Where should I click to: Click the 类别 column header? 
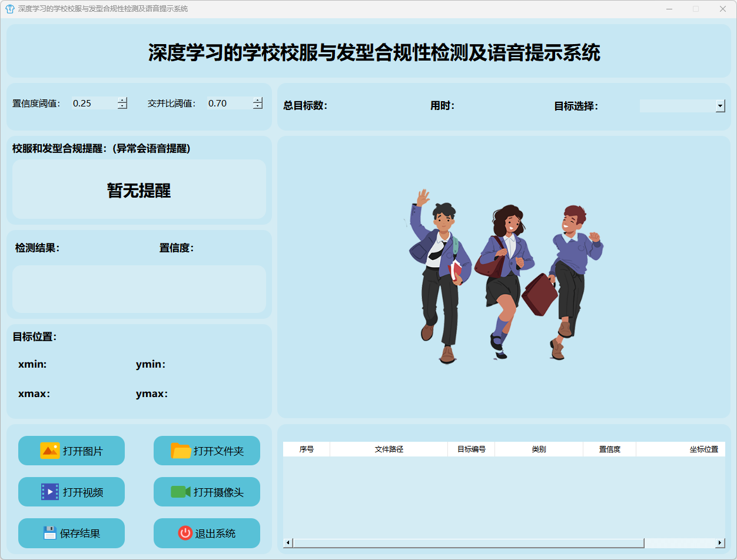tap(539, 449)
